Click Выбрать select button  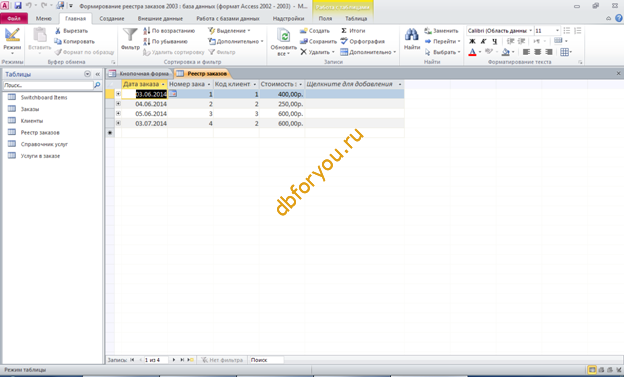click(x=442, y=52)
